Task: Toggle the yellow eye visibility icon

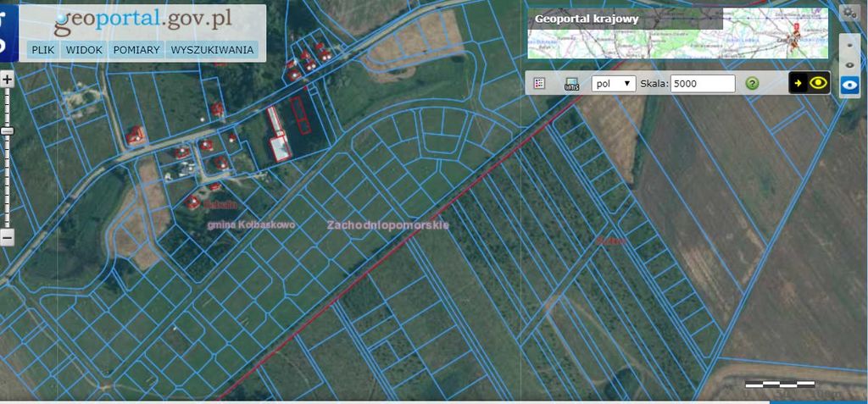Action: point(818,83)
